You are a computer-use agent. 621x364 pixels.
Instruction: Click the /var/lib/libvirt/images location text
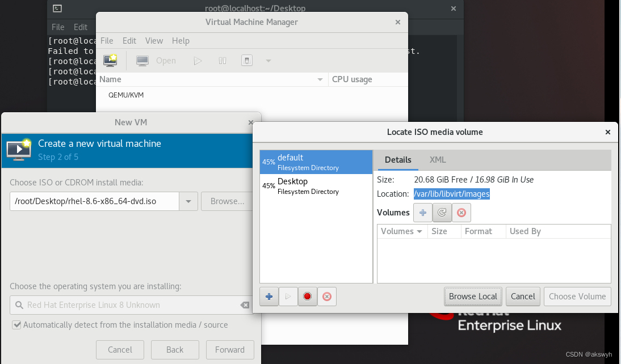[451, 194]
